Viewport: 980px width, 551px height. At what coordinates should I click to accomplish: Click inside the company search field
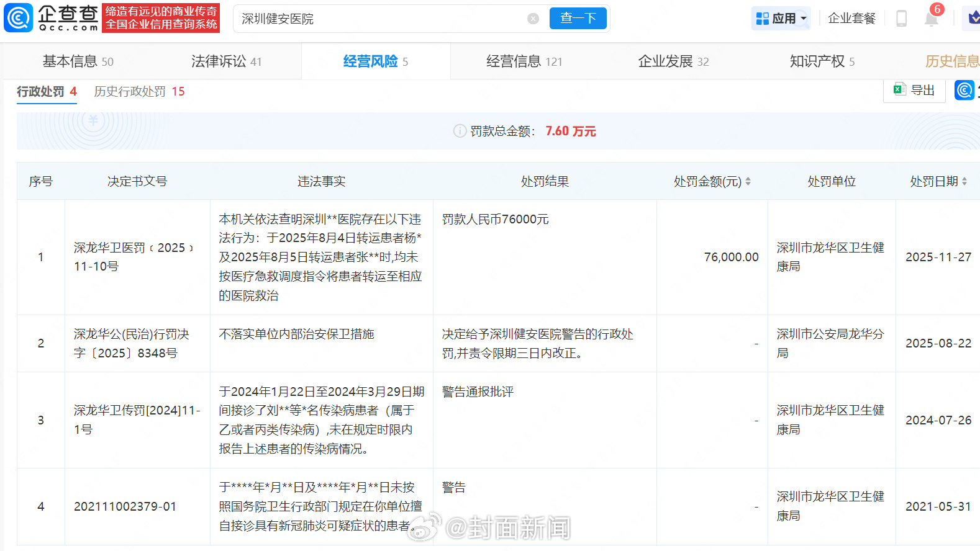[379, 19]
